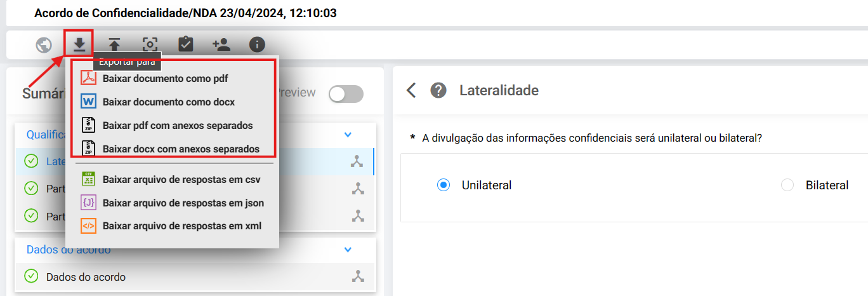Click the globe icon in the toolbar
This screenshot has height=296, width=868.
coord(44,44)
